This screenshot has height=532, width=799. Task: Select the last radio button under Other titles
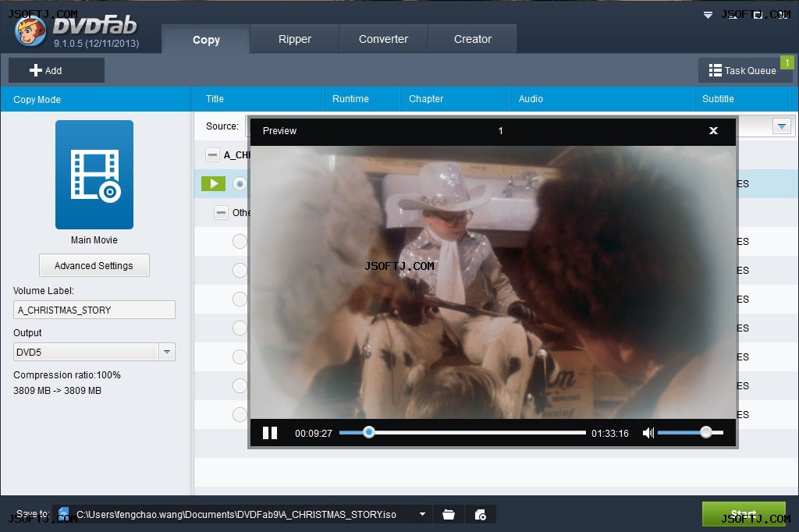coord(240,414)
